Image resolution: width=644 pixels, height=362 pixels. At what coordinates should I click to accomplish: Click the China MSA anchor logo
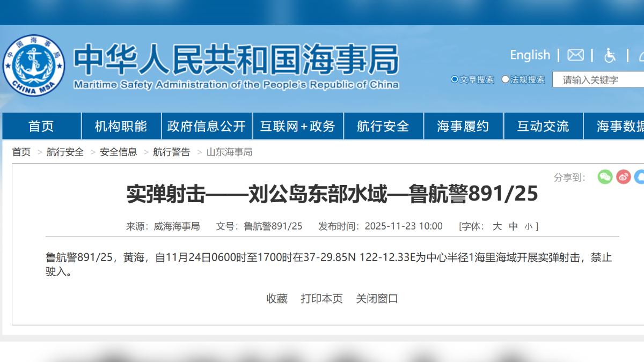coord(33,65)
